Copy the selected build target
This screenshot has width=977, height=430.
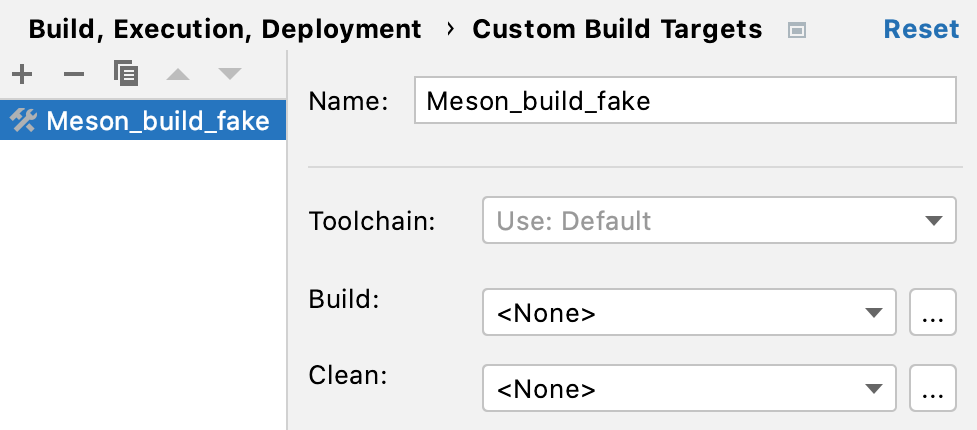[x=126, y=73]
